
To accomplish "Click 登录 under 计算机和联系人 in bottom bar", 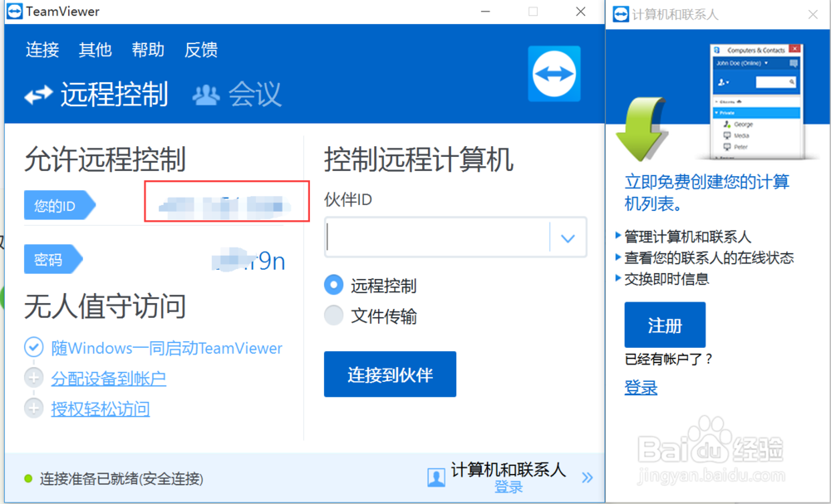I will click(x=509, y=487).
